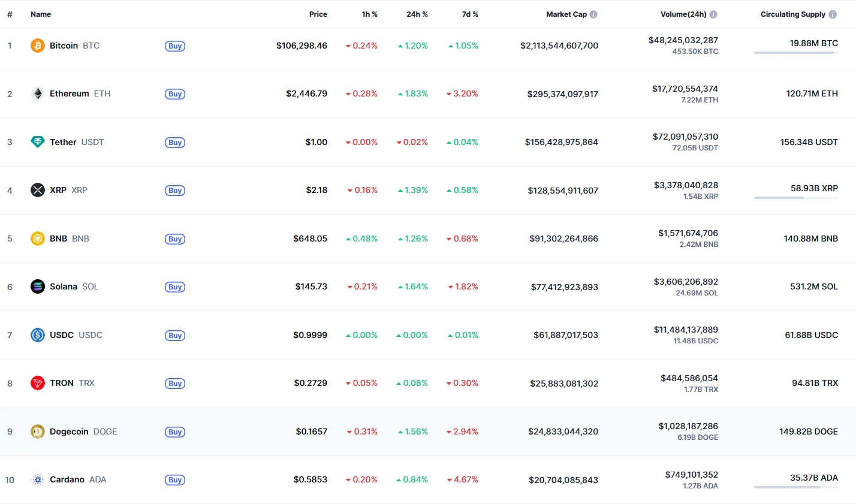Open the XRP name link
Screen dimensions: 856x504
click(x=68, y=190)
